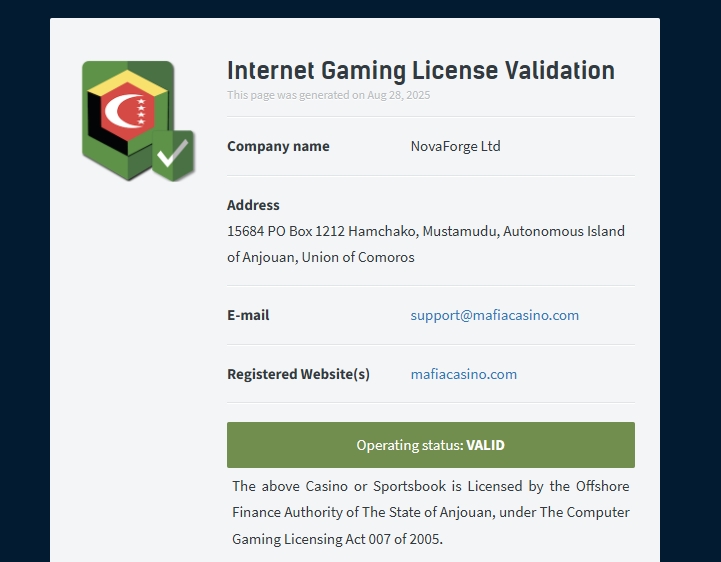Viewport: 721px width, 562px height.
Task: Click the first address line with PO Box 1212
Action: [426, 231]
